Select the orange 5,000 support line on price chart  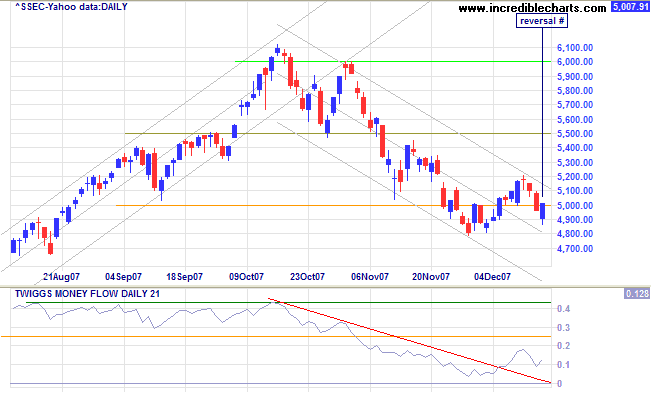point(333,205)
